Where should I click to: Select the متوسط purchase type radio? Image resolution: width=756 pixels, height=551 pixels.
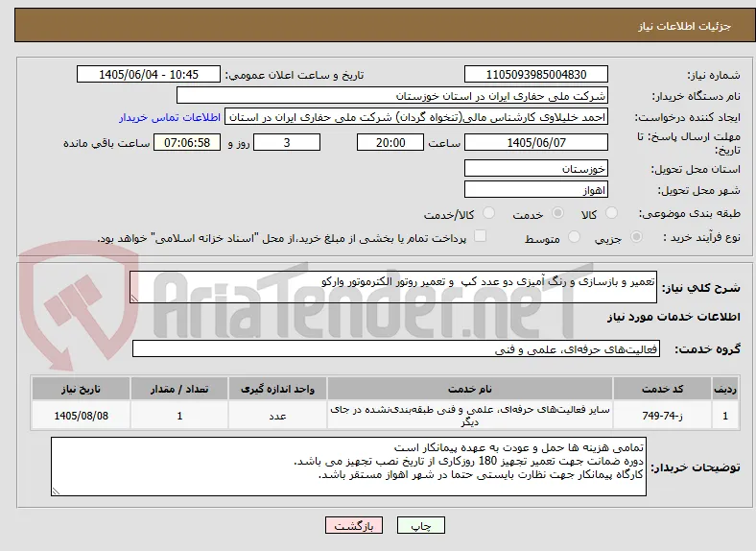click(574, 236)
